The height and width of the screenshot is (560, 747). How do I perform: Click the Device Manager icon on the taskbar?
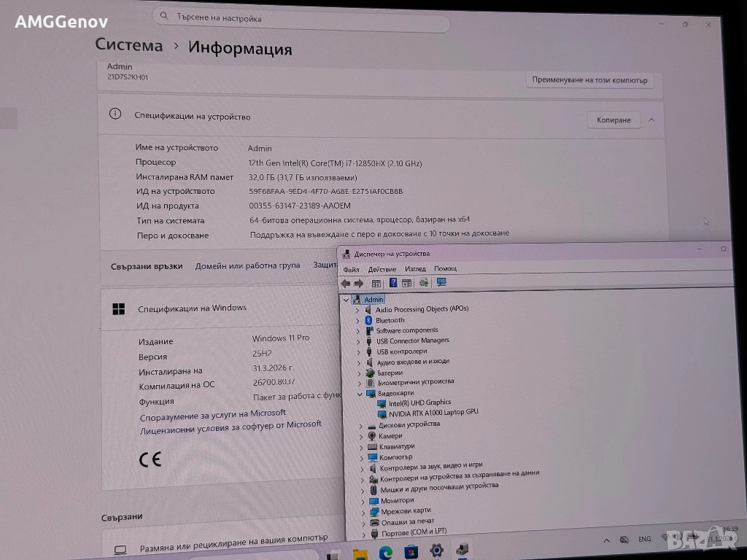(462, 550)
